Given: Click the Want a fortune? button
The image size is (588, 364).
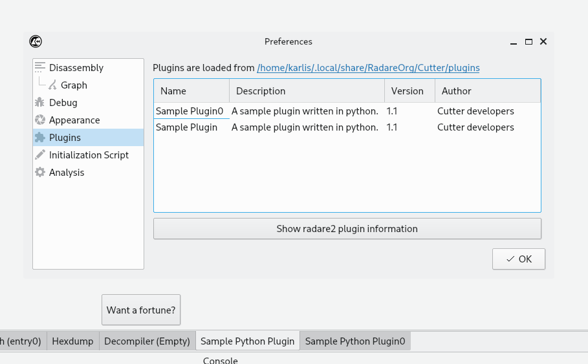Looking at the screenshot, I should tap(141, 310).
